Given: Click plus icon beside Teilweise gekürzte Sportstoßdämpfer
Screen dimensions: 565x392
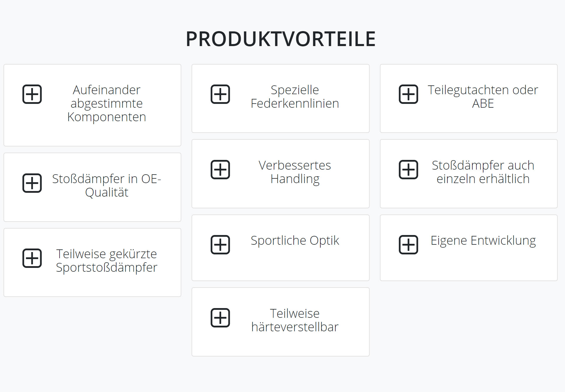Looking at the screenshot, I should (32, 258).
